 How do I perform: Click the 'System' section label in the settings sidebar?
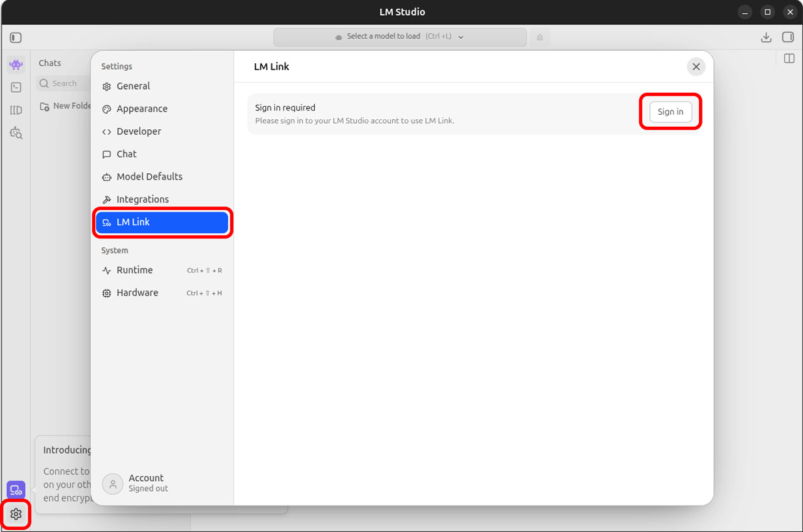[115, 250]
